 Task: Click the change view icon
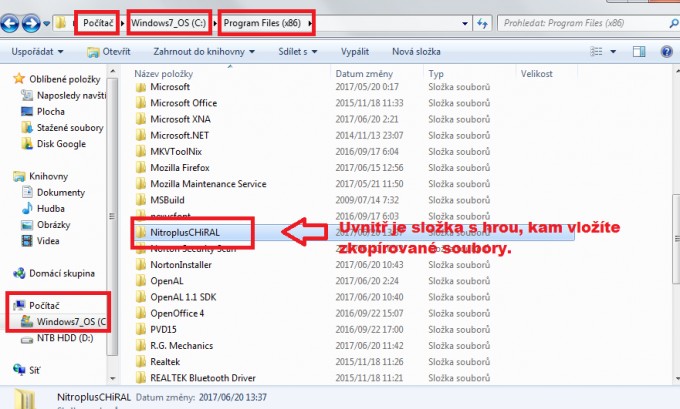click(597, 52)
